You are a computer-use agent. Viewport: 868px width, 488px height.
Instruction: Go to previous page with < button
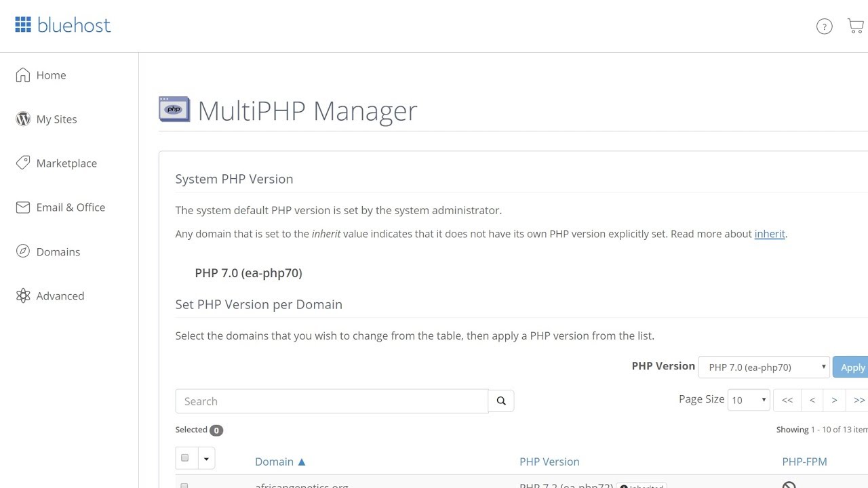[812, 400]
